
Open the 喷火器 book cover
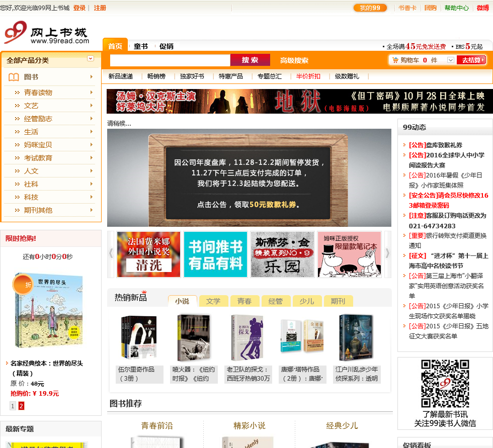193,338
